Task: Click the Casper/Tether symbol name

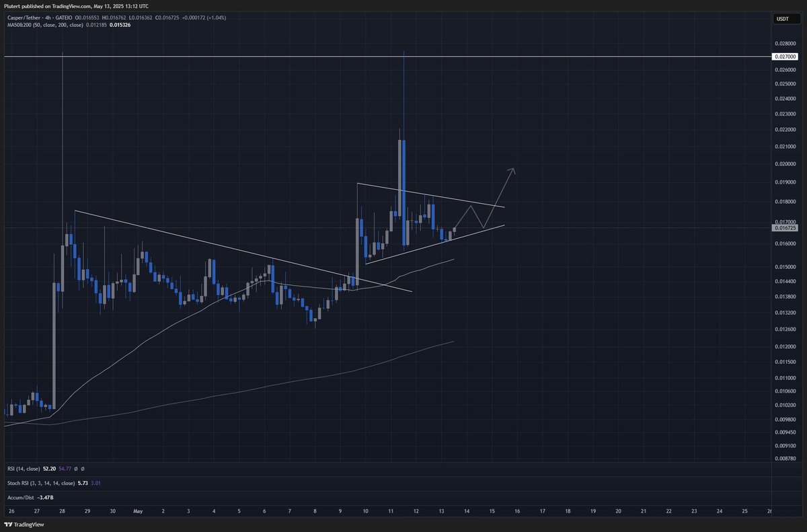Action: click(24, 19)
